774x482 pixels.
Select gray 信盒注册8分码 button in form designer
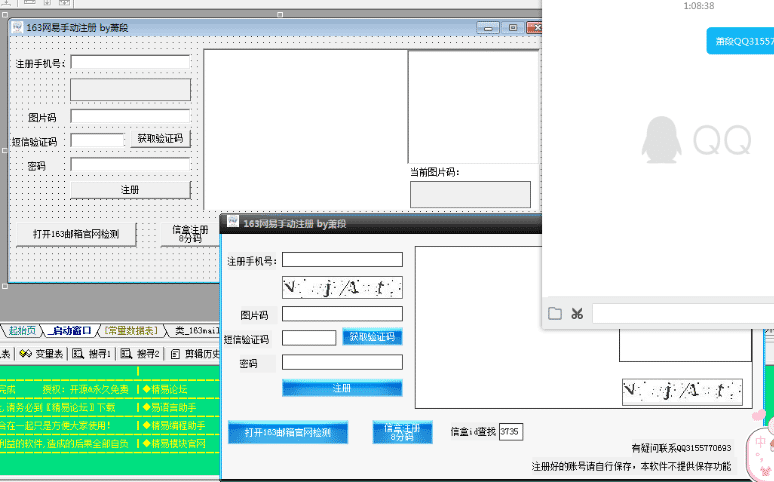point(190,234)
